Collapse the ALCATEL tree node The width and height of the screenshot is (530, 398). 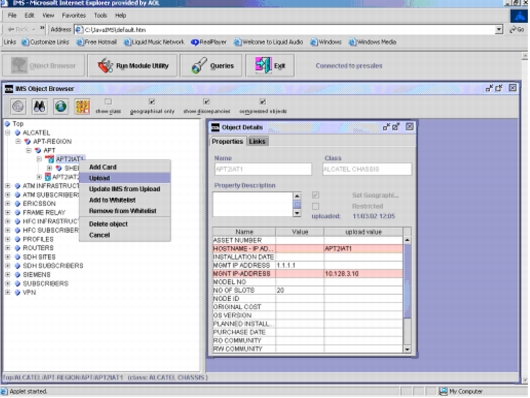[7, 133]
